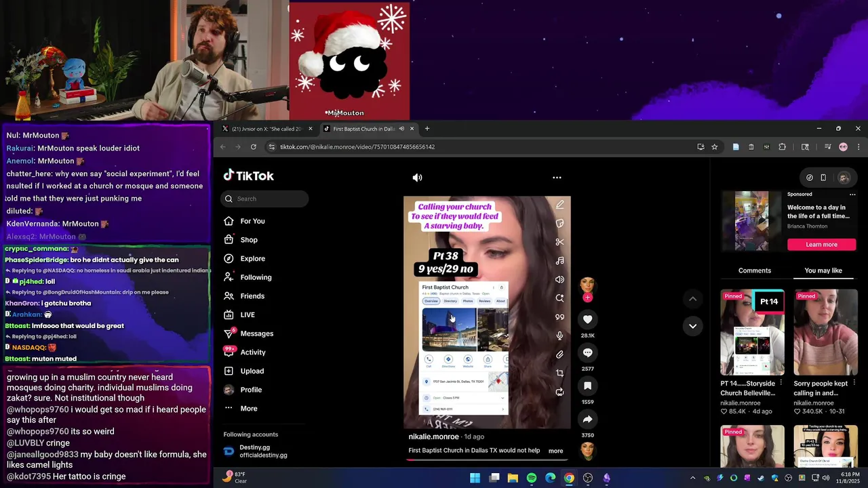
Task: Open the PT 14 Storyside Church thumbnail
Action: 752,332
